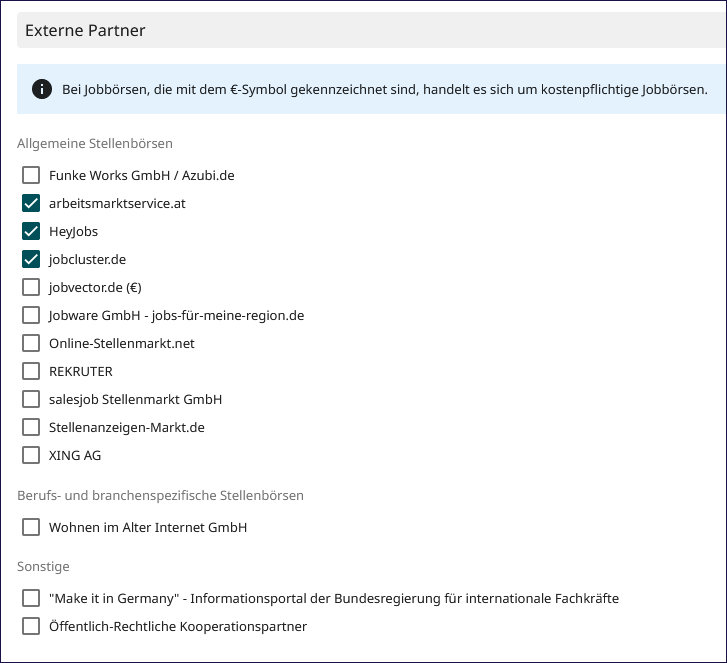
Task: Click the XING AG label text
Action: click(x=75, y=455)
